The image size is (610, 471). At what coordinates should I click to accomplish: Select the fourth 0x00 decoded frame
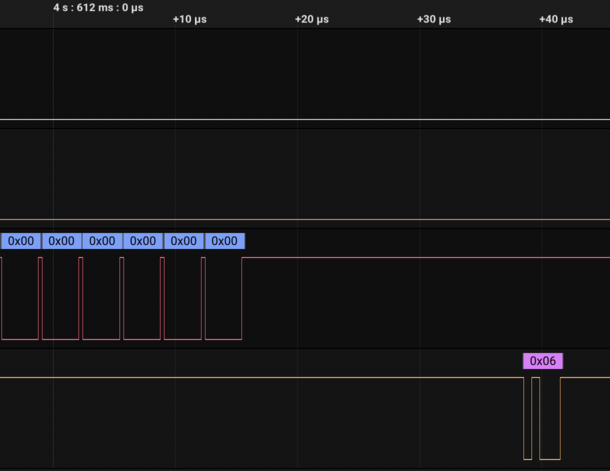click(x=143, y=241)
